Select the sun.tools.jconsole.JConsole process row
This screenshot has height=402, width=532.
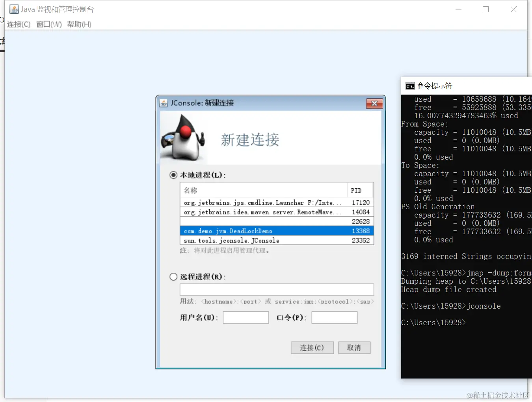pos(277,240)
